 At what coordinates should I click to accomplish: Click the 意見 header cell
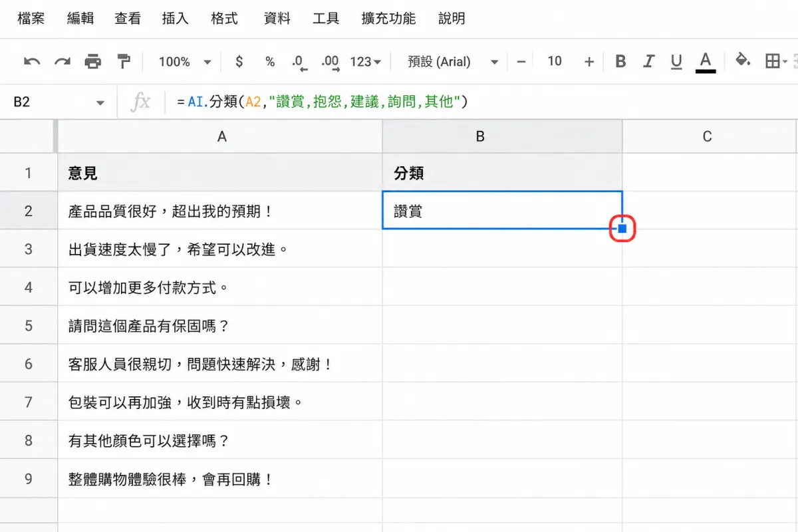221,173
